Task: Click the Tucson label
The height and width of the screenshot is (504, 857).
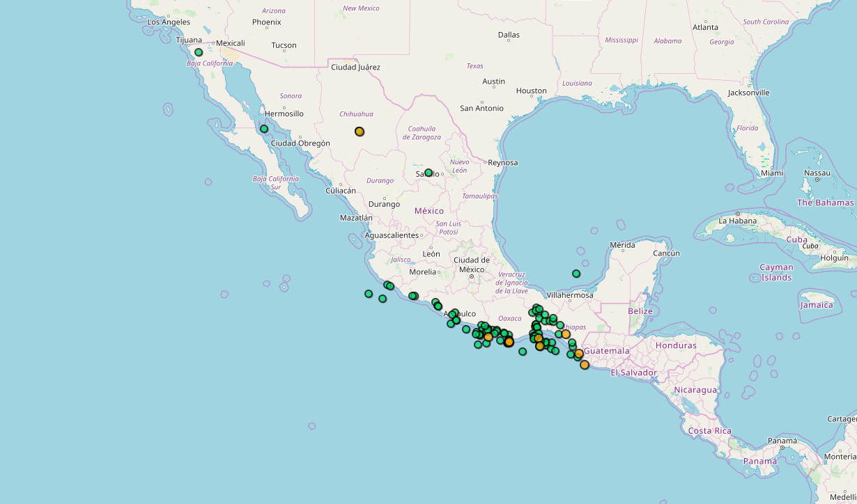Action: pos(284,45)
